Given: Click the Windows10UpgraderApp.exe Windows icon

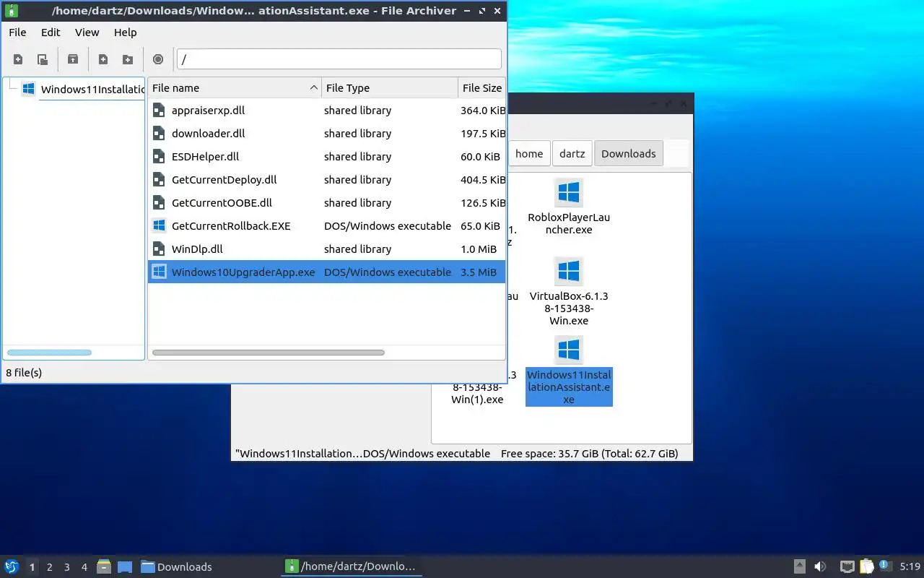Looking at the screenshot, I should tap(160, 272).
